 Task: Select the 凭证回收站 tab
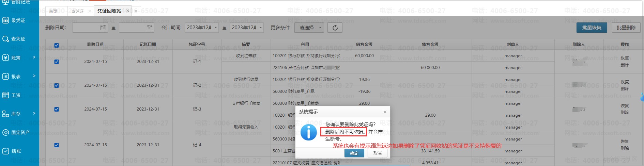coord(109,11)
